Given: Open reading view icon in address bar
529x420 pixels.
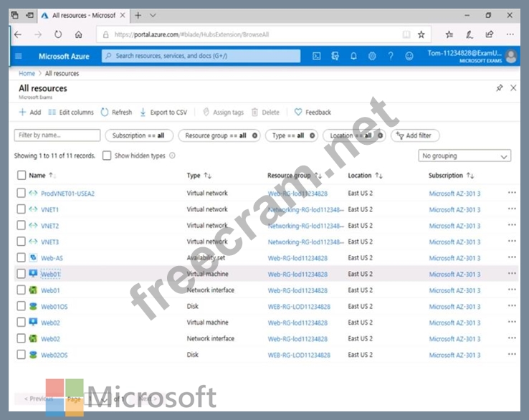Looking at the screenshot, I should point(406,34).
